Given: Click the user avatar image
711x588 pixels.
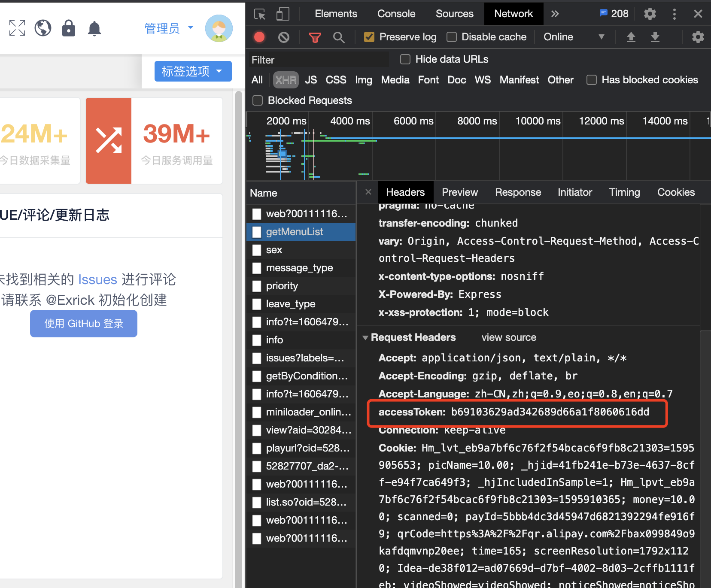Looking at the screenshot, I should (219, 28).
